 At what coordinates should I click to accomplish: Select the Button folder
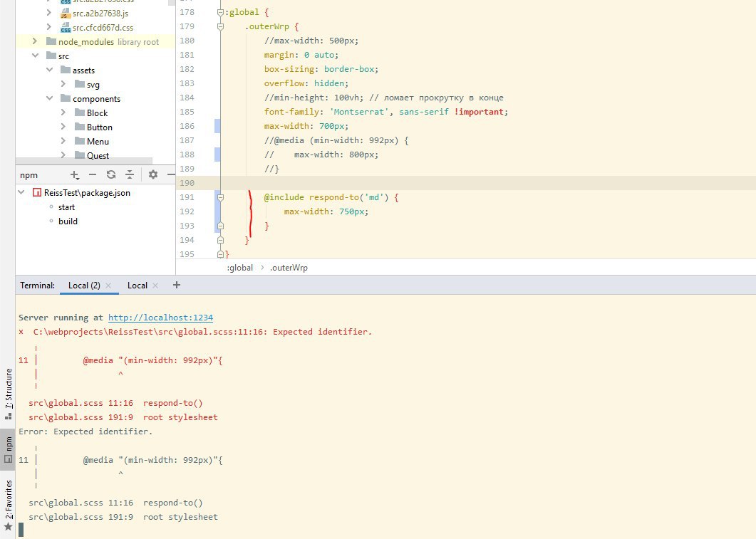100,127
